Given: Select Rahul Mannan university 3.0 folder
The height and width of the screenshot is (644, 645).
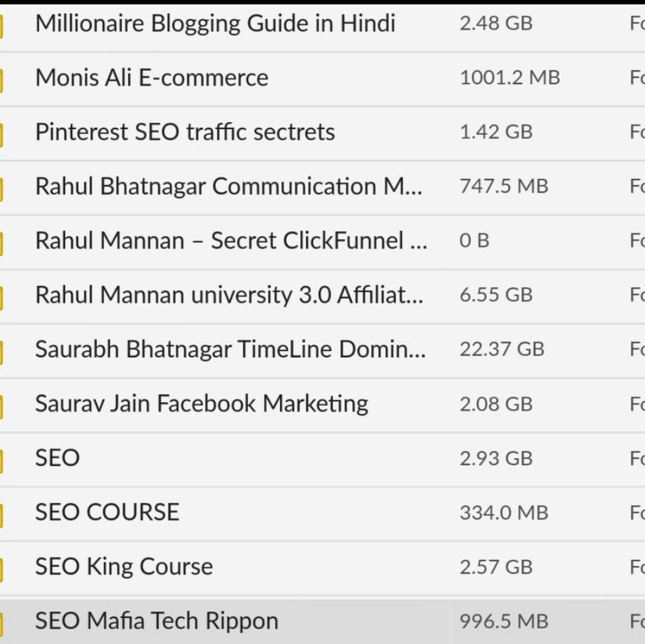Looking at the screenshot, I should pos(229,295).
